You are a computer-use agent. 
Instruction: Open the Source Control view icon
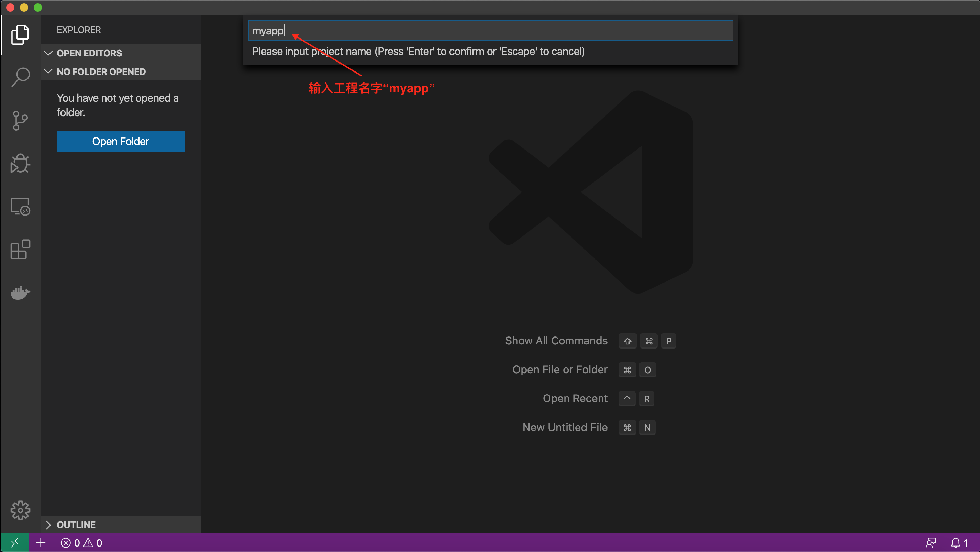coord(20,121)
